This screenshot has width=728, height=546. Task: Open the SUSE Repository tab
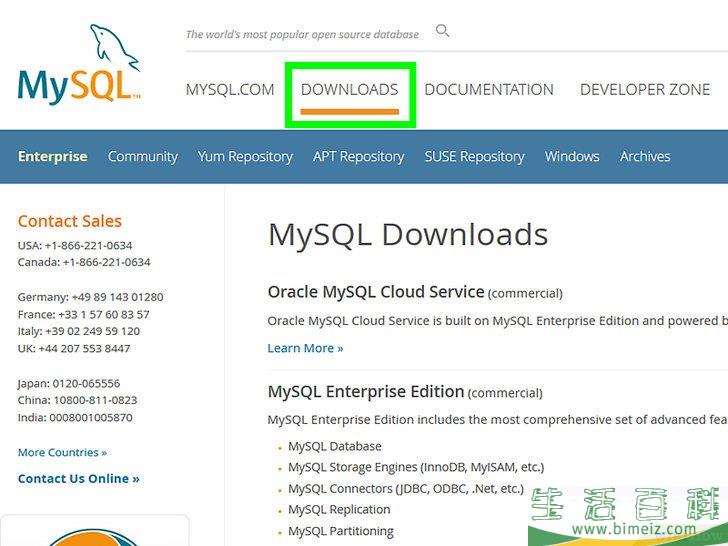click(x=474, y=156)
